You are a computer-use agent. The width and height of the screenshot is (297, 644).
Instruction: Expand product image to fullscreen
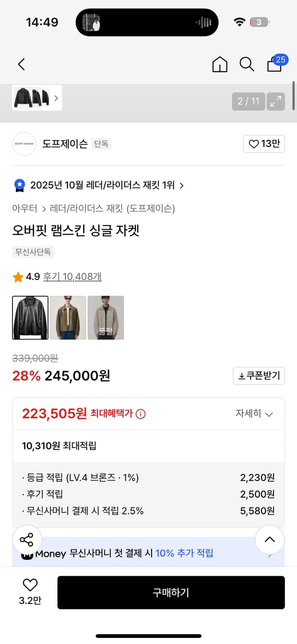click(x=276, y=102)
